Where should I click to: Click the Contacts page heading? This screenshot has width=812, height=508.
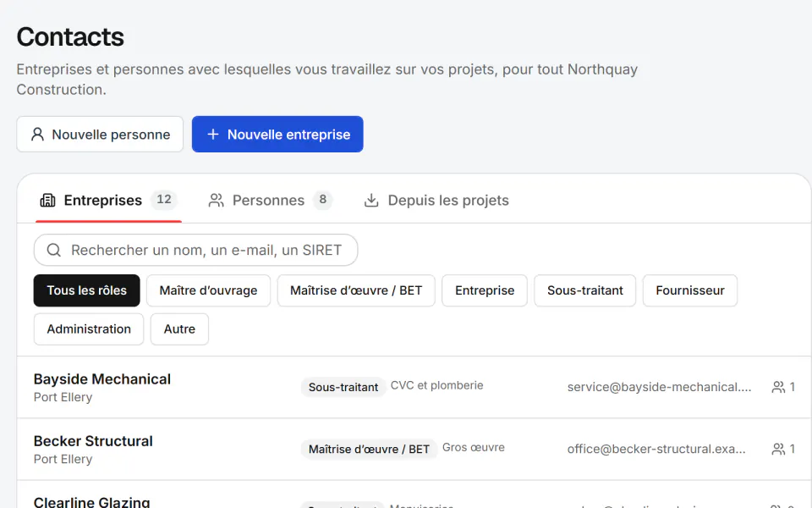(70, 36)
